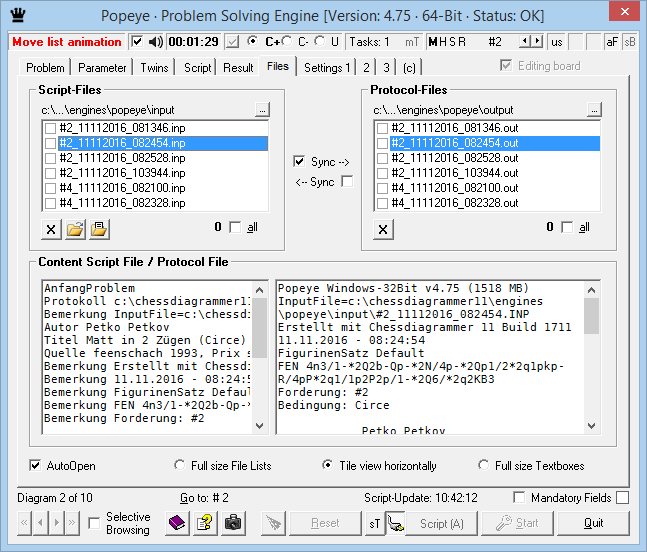Open the Result tab
Viewport: 647px width, 552px height.
click(x=238, y=68)
